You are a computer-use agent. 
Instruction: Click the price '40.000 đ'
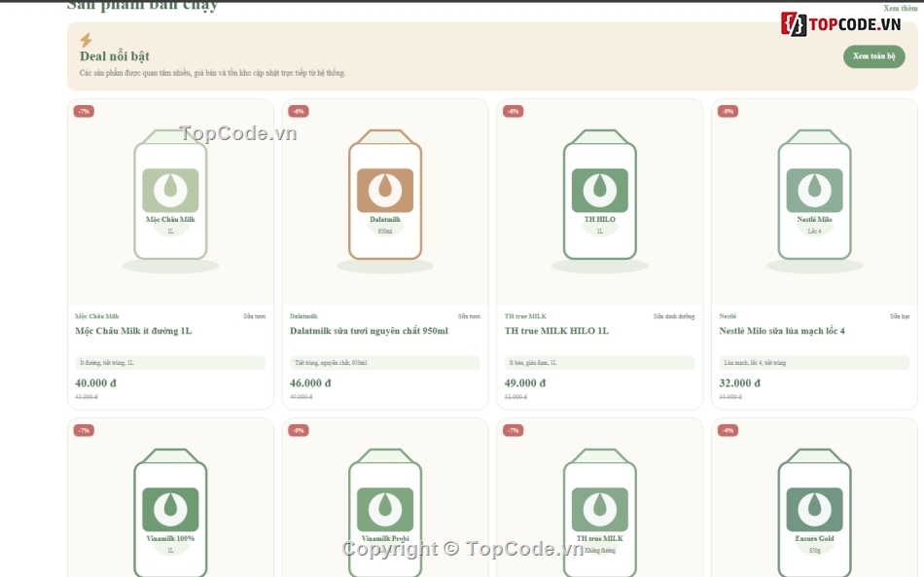pyautogui.click(x=95, y=383)
